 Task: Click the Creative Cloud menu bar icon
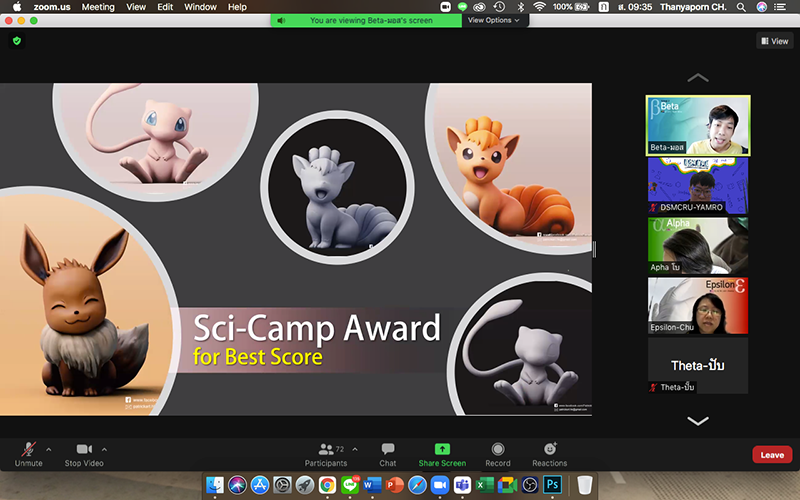(x=479, y=7)
